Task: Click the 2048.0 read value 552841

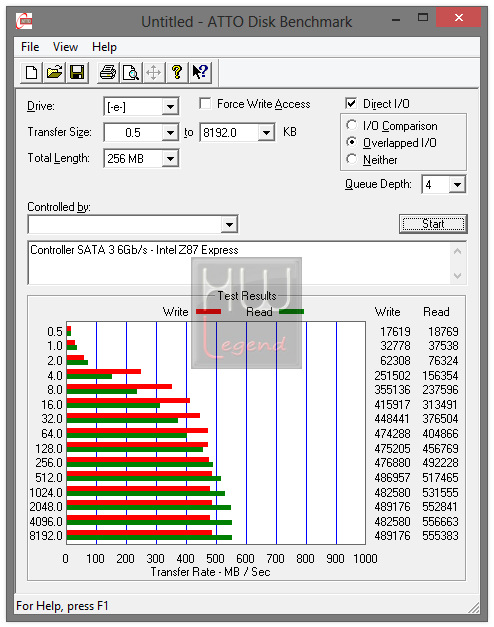Action: (440, 507)
